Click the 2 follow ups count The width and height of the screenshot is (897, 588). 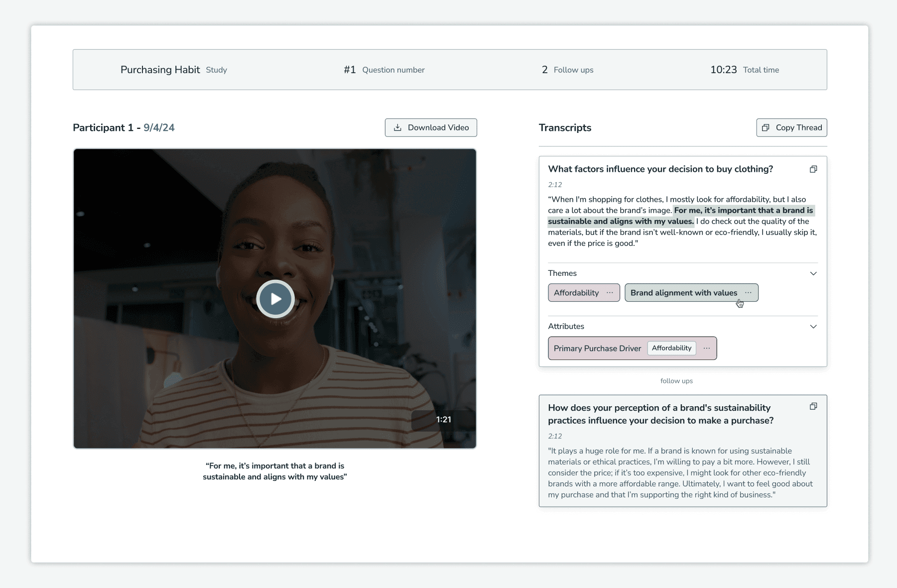pyautogui.click(x=544, y=70)
